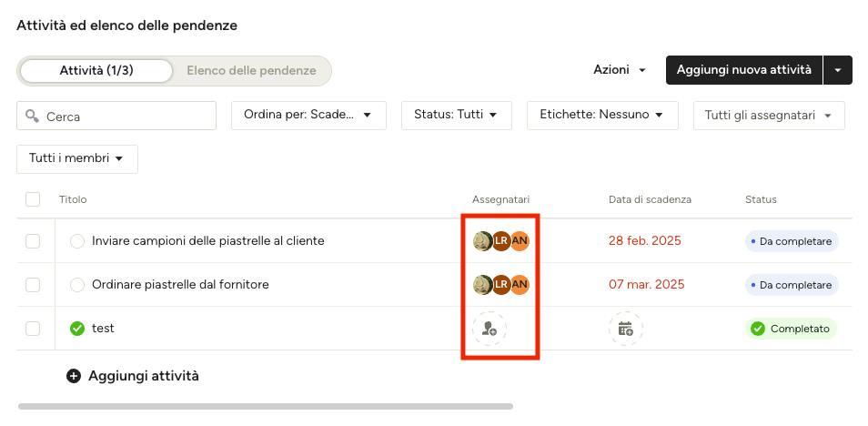Click the AN avatar on Ordinare piastrelle row
Viewport: 868px width, 426px height.
[520, 285]
